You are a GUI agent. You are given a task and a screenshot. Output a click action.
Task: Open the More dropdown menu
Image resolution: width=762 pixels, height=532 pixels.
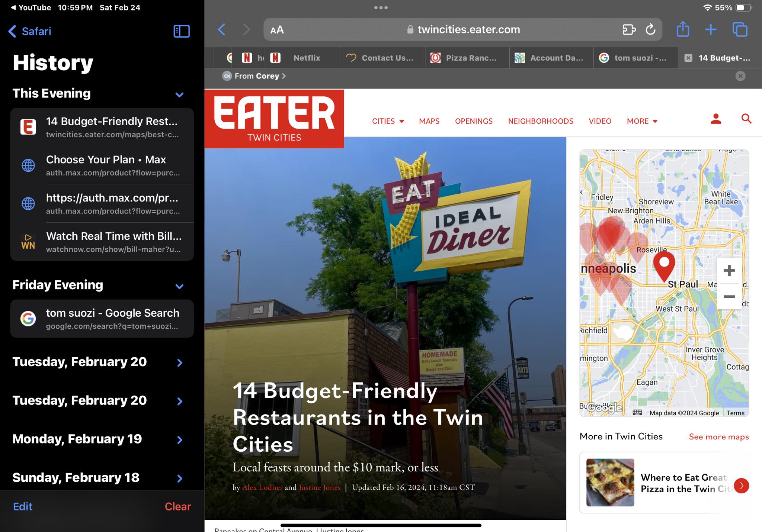coord(642,121)
